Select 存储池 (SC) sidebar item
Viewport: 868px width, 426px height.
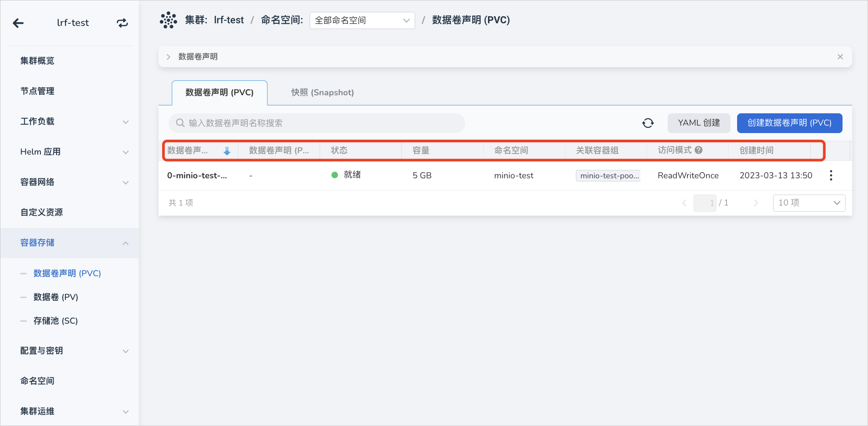pos(56,321)
